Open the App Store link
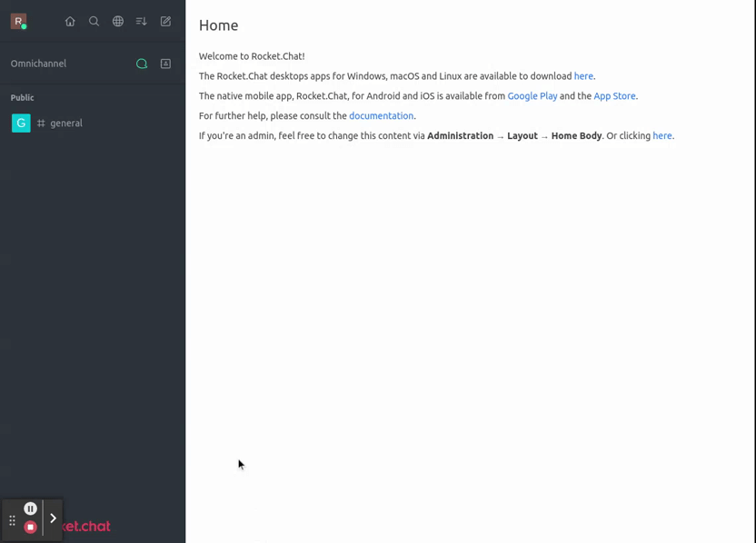The height and width of the screenshot is (543, 756). pyautogui.click(x=615, y=96)
